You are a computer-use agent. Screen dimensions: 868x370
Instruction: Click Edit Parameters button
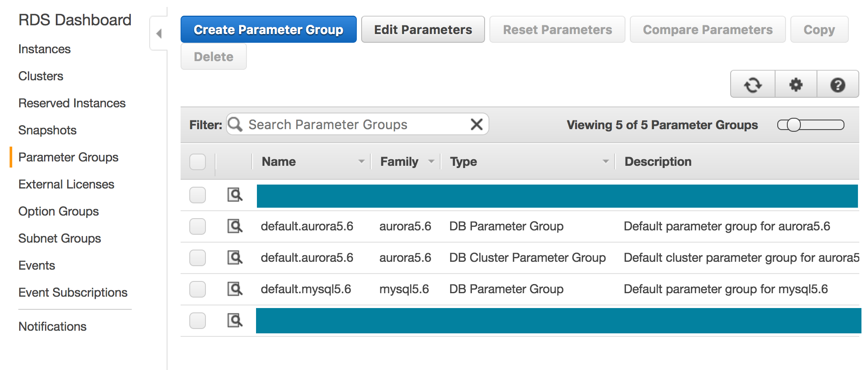[423, 29]
